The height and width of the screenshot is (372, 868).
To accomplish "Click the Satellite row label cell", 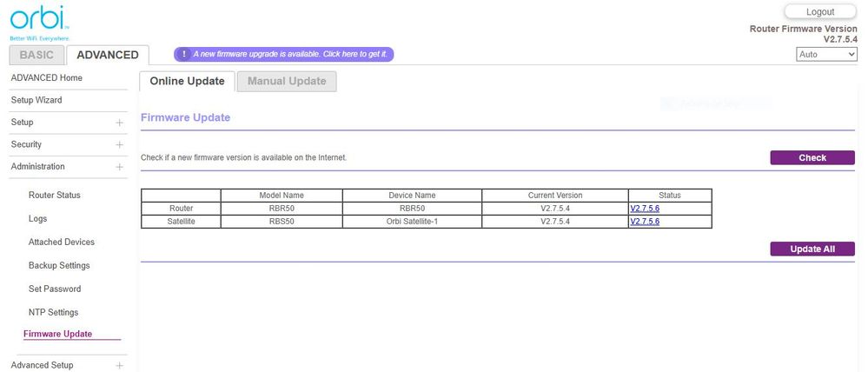I will [181, 222].
